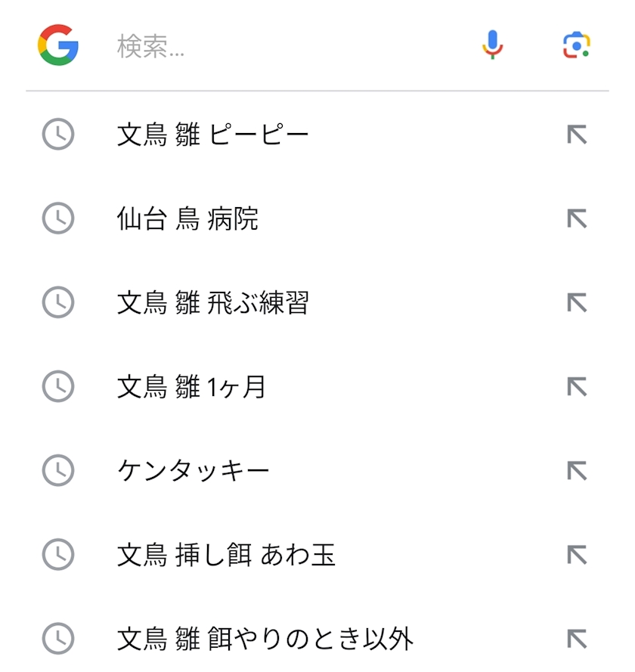Start voice search with the microphone icon
The width and height of the screenshot is (635, 672).
point(492,45)
